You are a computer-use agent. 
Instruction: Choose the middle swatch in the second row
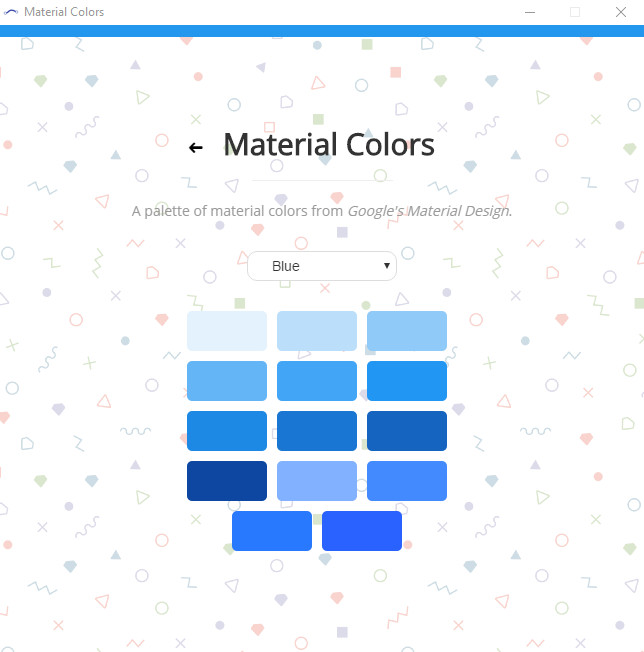(317, 381)
